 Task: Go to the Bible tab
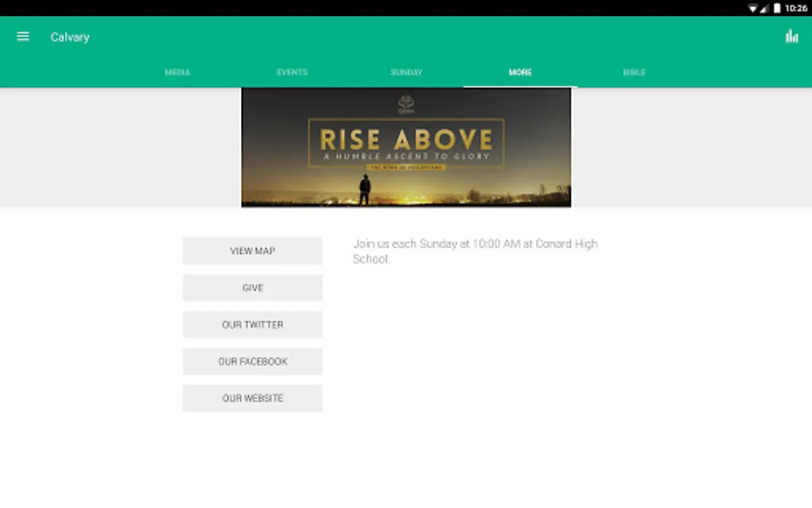pos(634,72)
